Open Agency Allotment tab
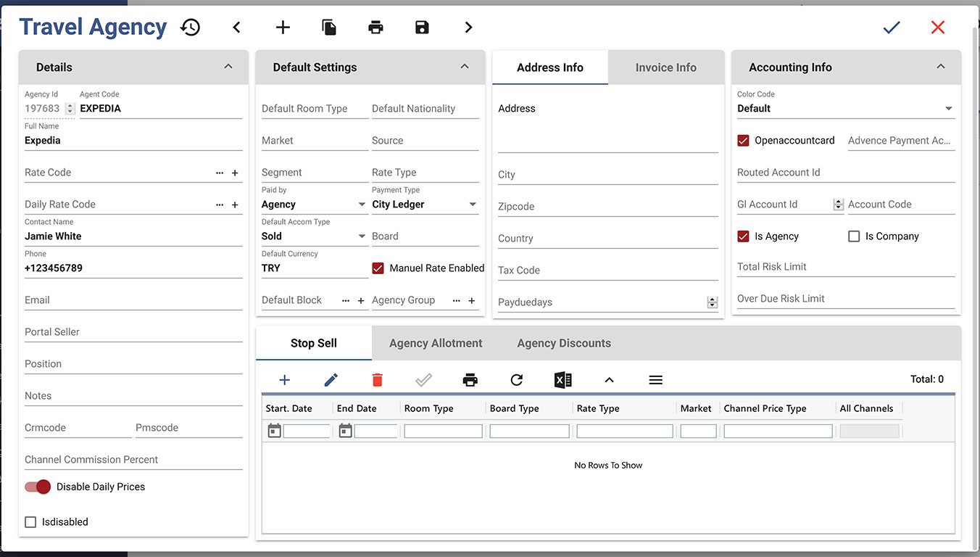Image resolution: width=980 pixels, height=557 pixels. 436,343
